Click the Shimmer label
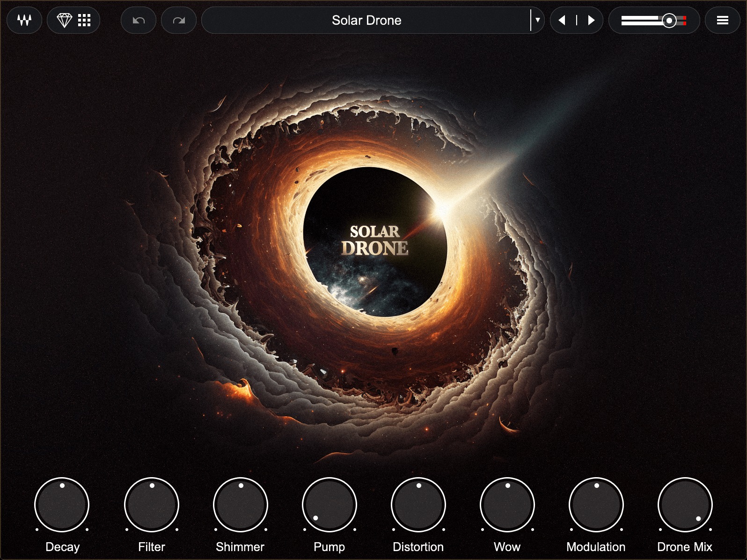 [240, 546]
